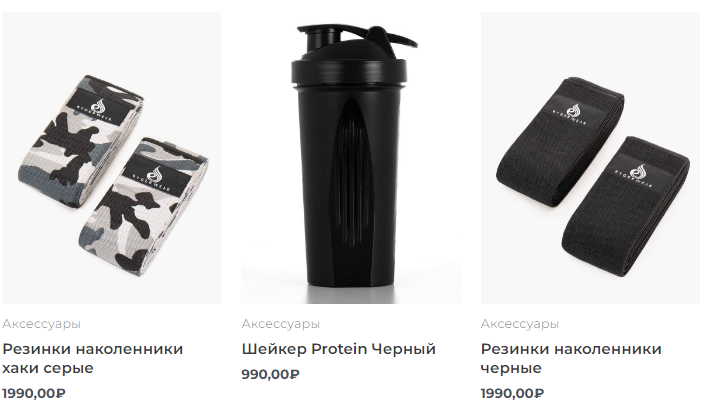The image size is (704, 418).
Task: Open the Резинки наколенники хаки серые title
Action: point(92,358)
